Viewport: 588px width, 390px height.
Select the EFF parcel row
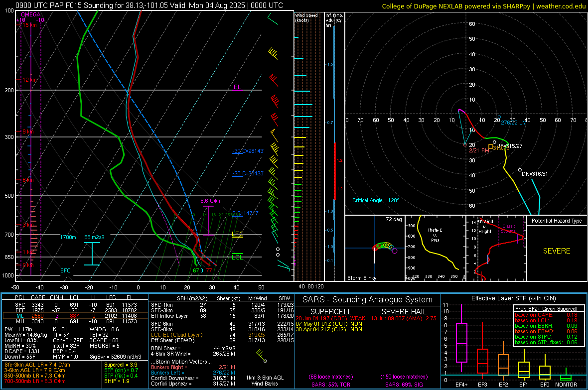coord(75,310)
